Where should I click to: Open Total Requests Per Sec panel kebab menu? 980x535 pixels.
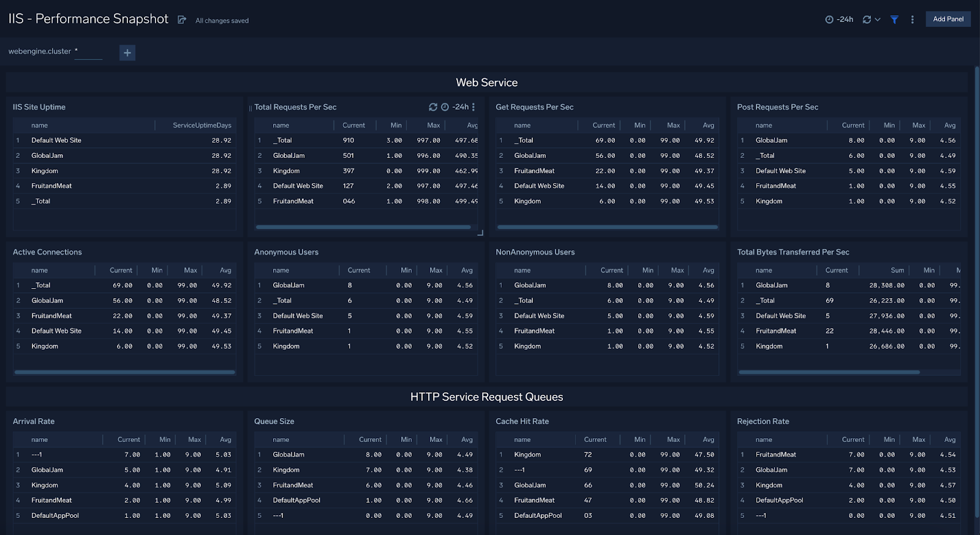473,107
